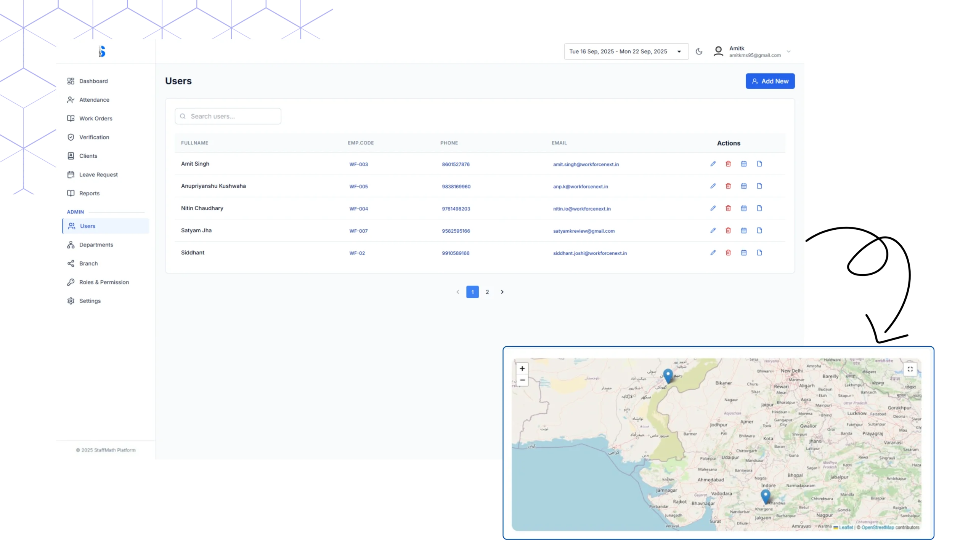Viewport: 976px width, 560px height.
Task: Focus the Search users field
Action: click(x=228, y=116)
